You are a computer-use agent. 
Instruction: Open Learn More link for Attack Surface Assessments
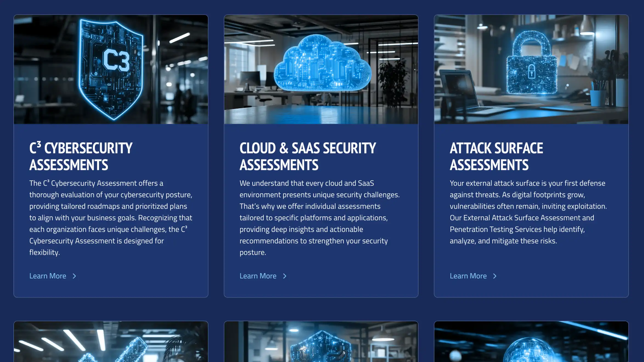(x=468, y=276)
